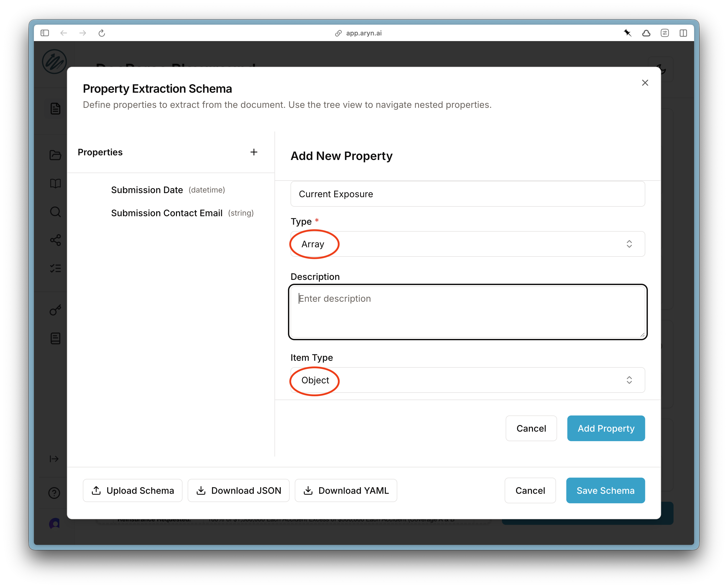Open the document panel in the sidebar
Screen dimensions: 728x588
pyautogui.click(x=55, y=108)
